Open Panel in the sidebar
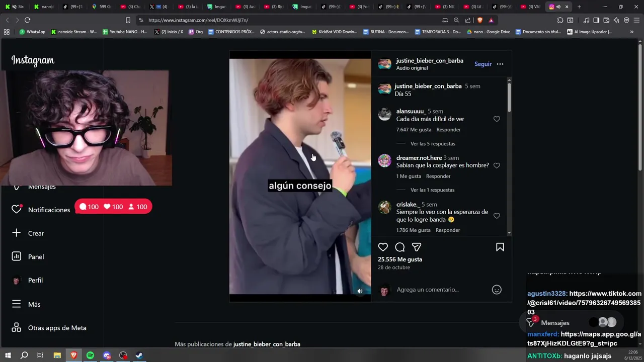This screenshot has height=362, width=644. coord(28,257)
